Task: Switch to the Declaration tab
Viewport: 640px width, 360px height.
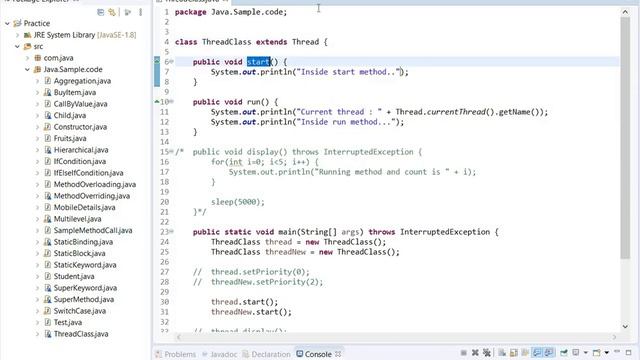Action: (x=266, y=354)
